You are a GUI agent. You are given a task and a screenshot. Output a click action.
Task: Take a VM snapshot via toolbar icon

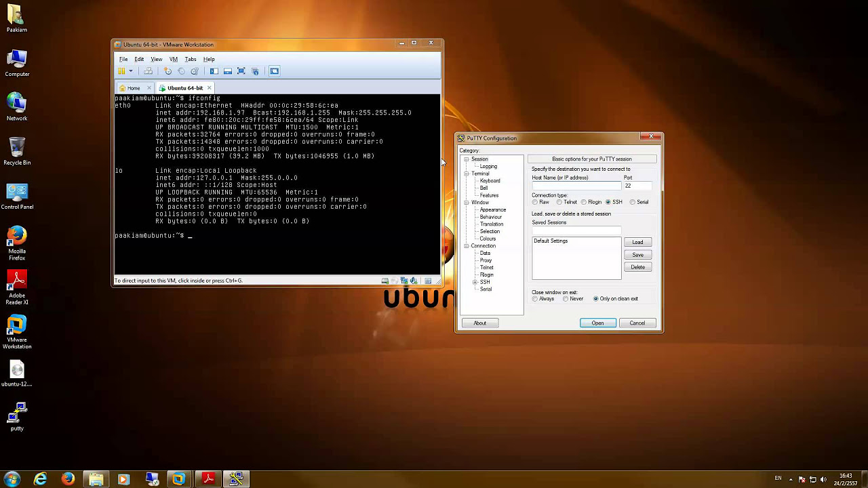click(x=168, y=70)
